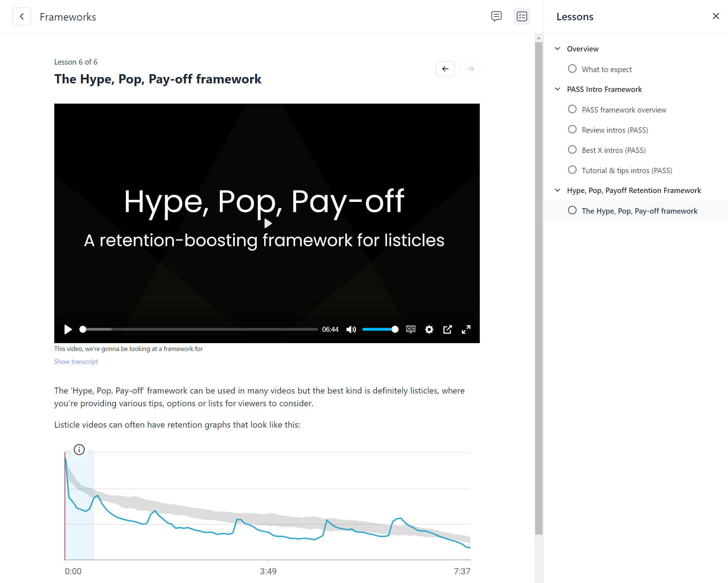Click the retention graph image
The width and height of the screenshot is (728, 583).
[267, 510]
